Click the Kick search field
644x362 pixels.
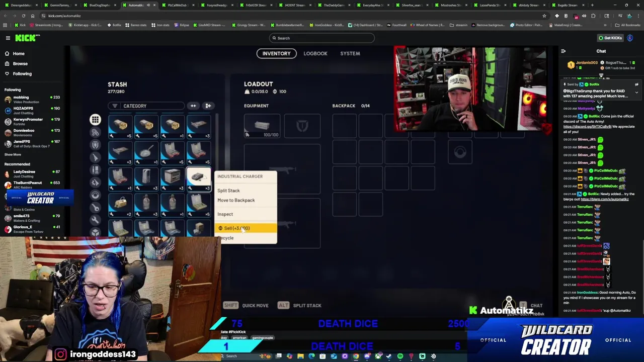322,38
